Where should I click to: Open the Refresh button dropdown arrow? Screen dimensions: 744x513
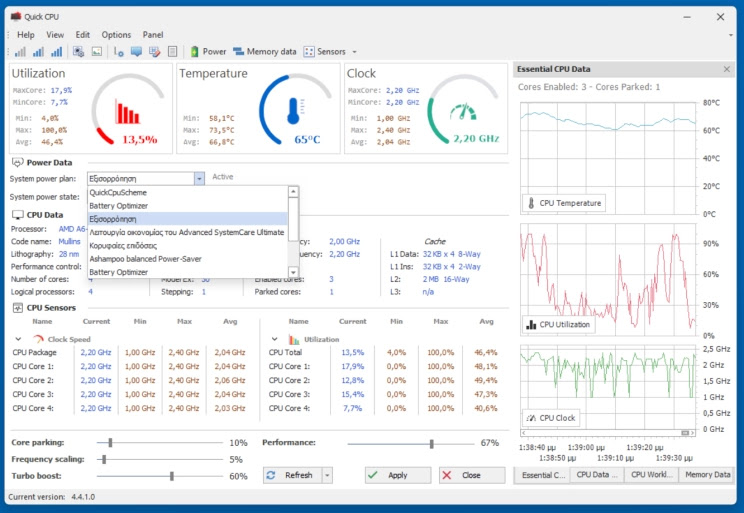[x=327, y=475]
